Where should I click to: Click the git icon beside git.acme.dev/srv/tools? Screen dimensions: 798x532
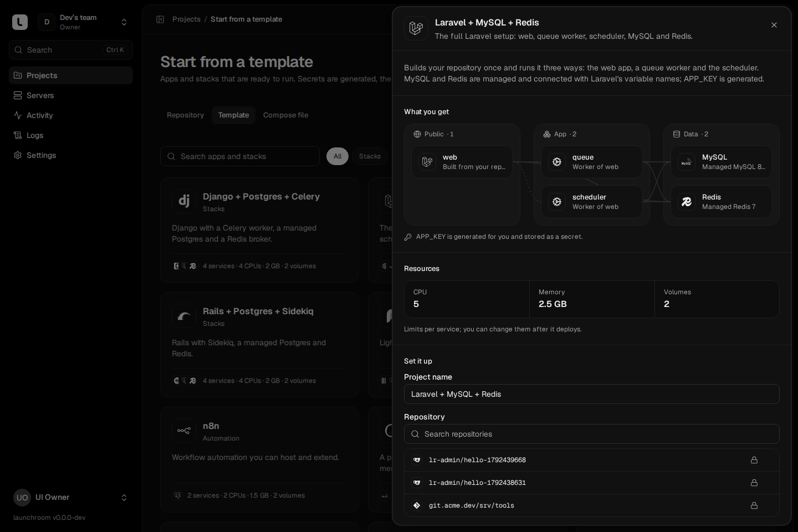[417, 505]
